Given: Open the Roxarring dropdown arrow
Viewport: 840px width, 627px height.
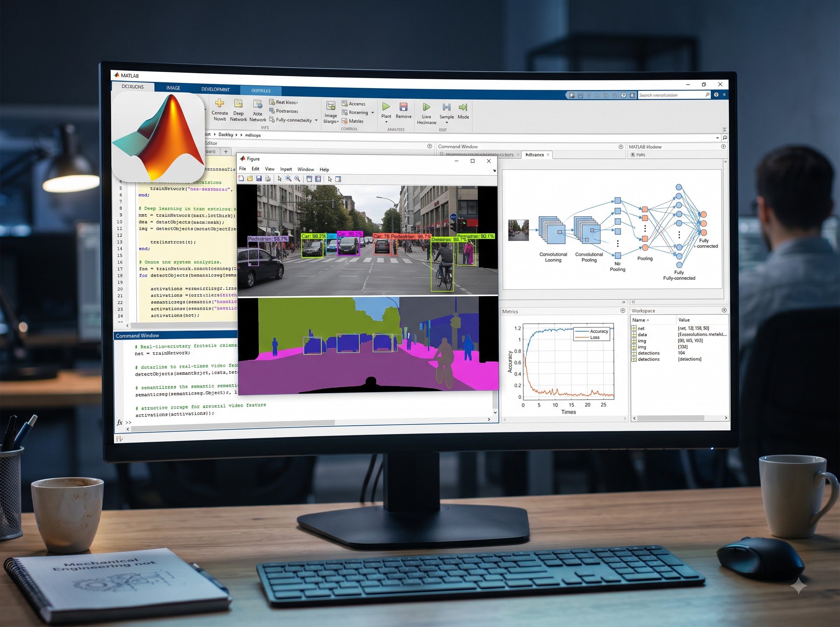Looking at the screenshot, I should (372, 113).
